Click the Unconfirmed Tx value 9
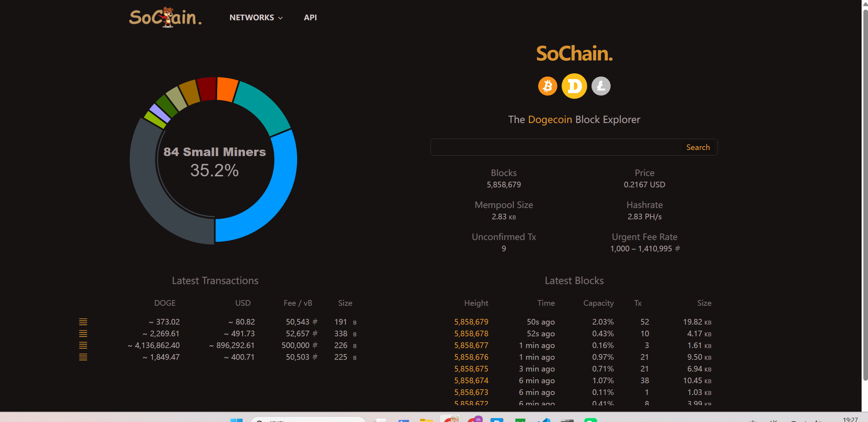Image resolution: width=868 pixels, height=422 pixels. tap(504, 249)
